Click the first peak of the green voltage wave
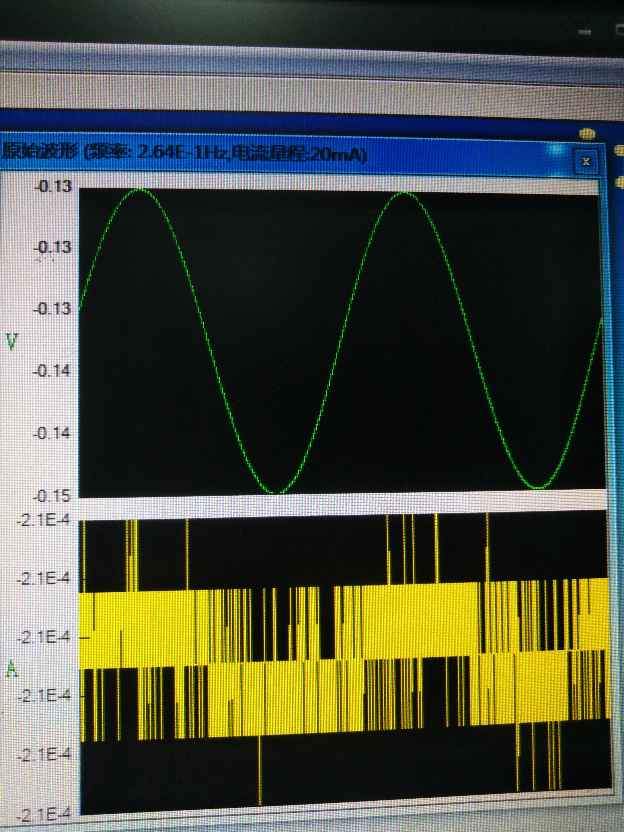 [x=139, y=189]
